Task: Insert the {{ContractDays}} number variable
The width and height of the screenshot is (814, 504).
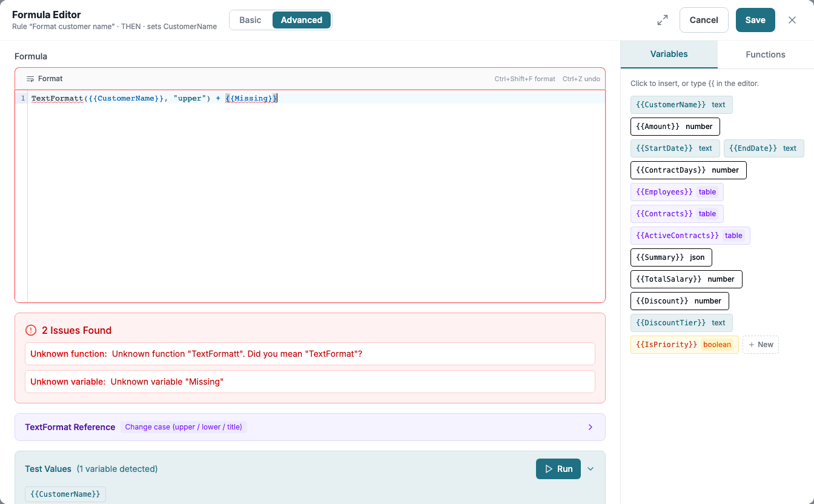Action: pyautogui.click(x=688, y=170)
